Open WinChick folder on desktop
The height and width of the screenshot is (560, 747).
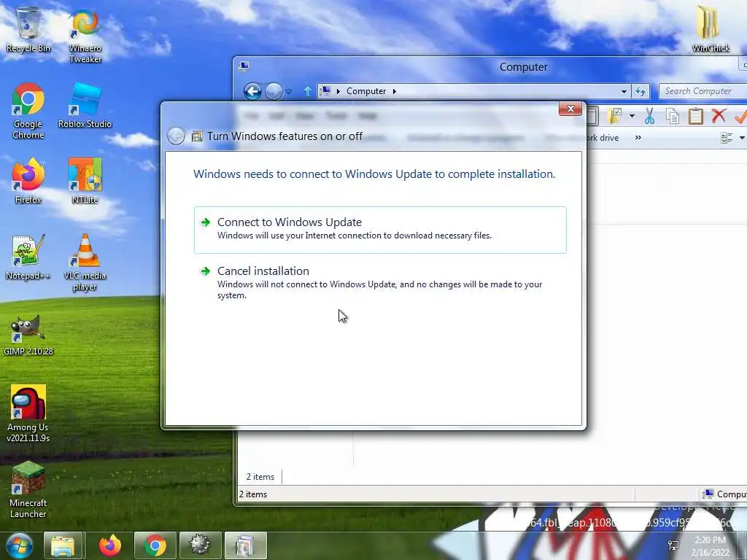tap(711, 29)
